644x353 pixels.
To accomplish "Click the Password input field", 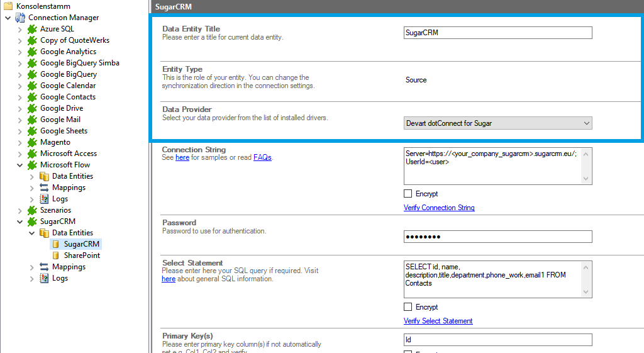I will point(497,237).
